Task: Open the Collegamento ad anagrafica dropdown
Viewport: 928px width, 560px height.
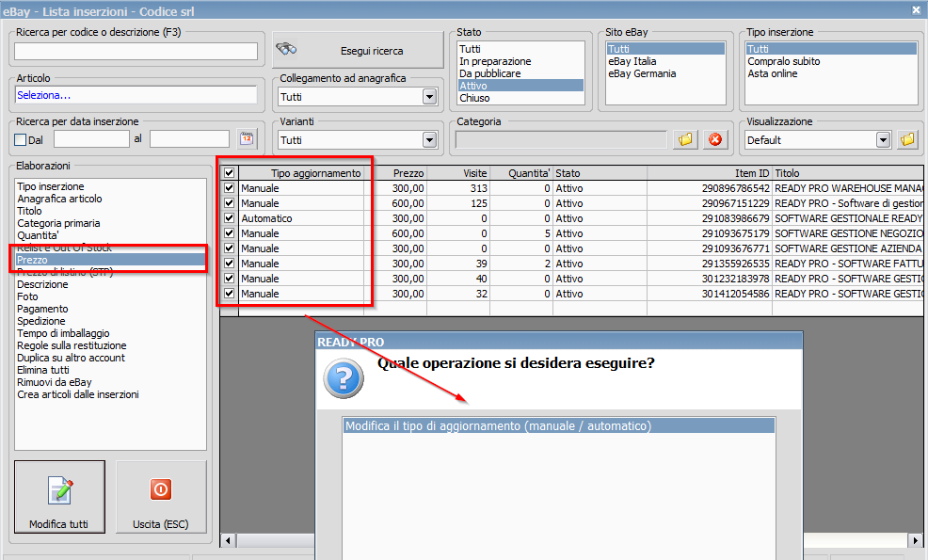Action: [x=430, y=97]
